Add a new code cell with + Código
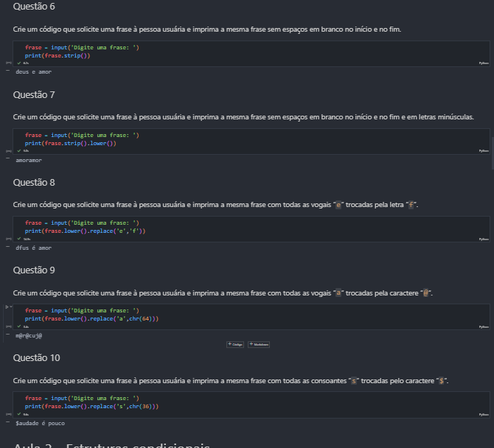Image resolution: width=494 pixels, height=448 pixels. [x=235, y=344]
